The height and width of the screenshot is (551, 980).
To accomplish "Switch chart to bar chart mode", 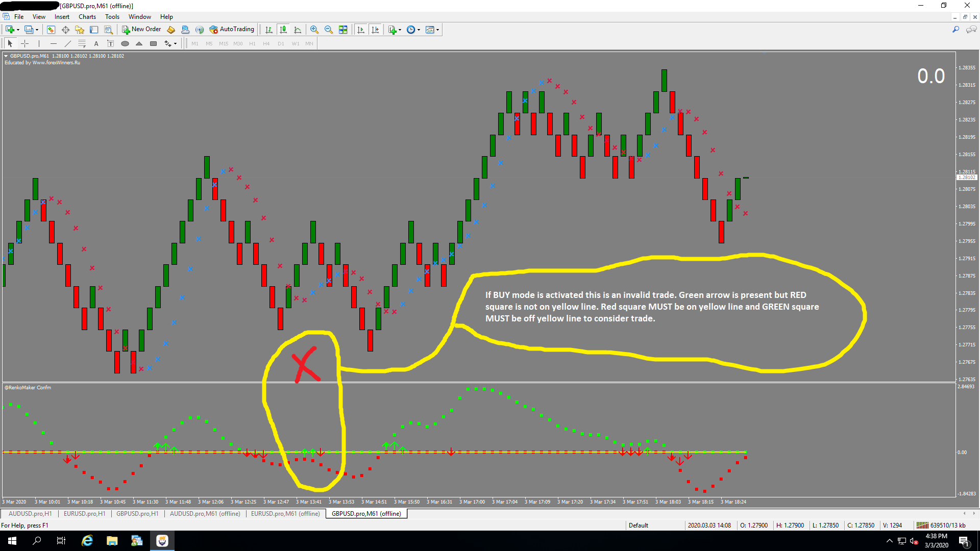I will click(269, 30).
